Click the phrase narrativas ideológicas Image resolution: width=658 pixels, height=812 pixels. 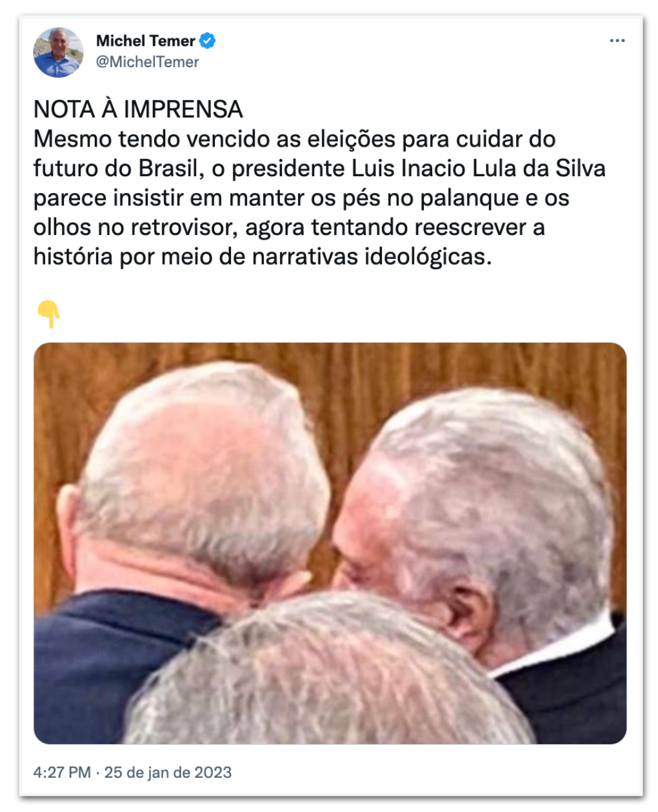pyautogui.click(x=372, y=257)
